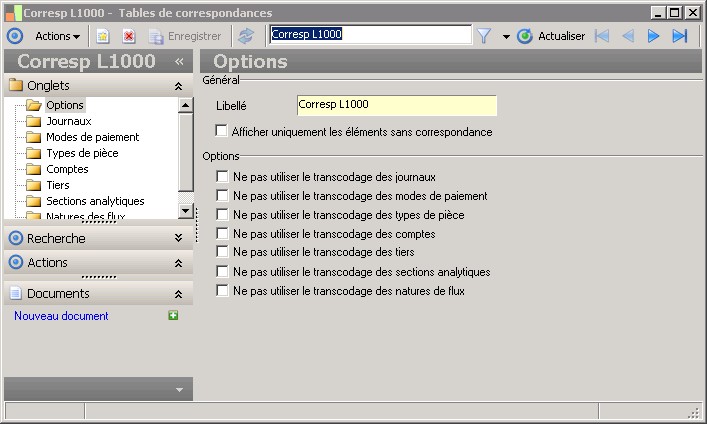
Task: Collapse the Corresp L1000 side panel chevron
Action: 179,61
